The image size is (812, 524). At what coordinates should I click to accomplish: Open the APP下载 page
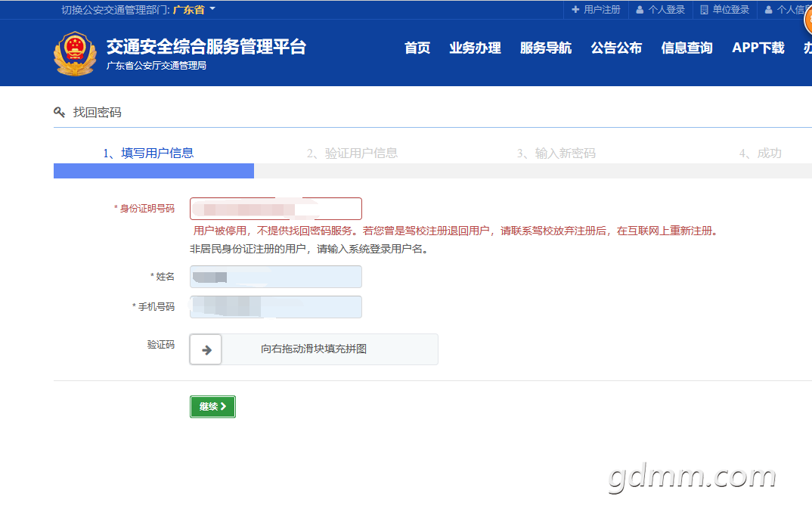pos(758,48)
